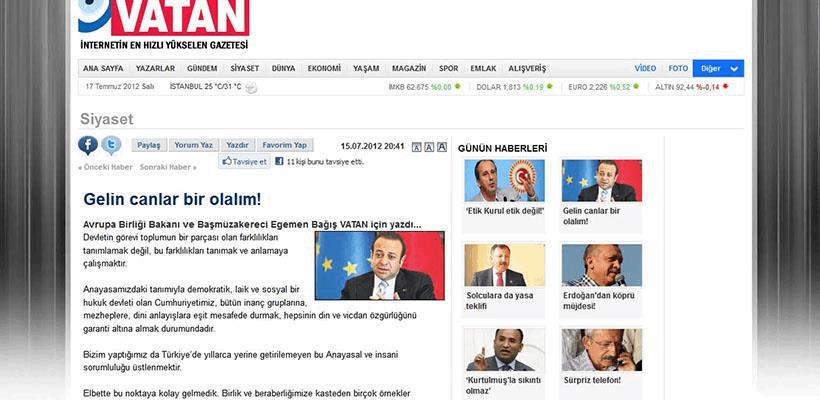Screen dimensions: 820x400
Task: Select the largest font size icon
Action: pos(442,147)
